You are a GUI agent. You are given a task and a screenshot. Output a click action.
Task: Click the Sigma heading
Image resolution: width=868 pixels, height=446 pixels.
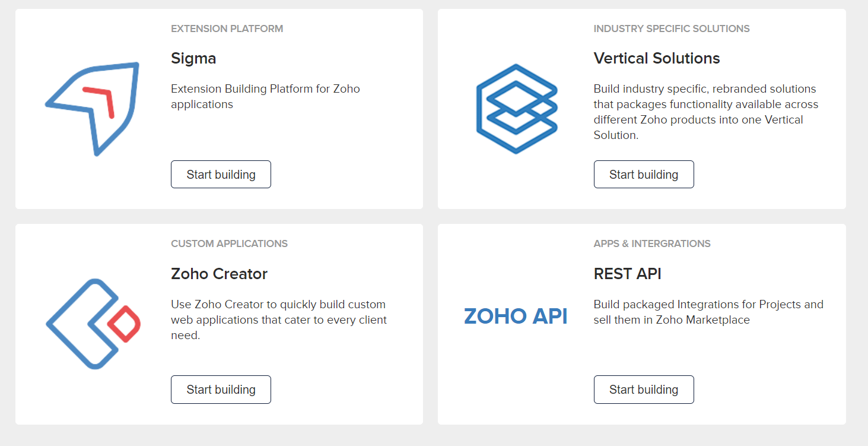(193, 58)
